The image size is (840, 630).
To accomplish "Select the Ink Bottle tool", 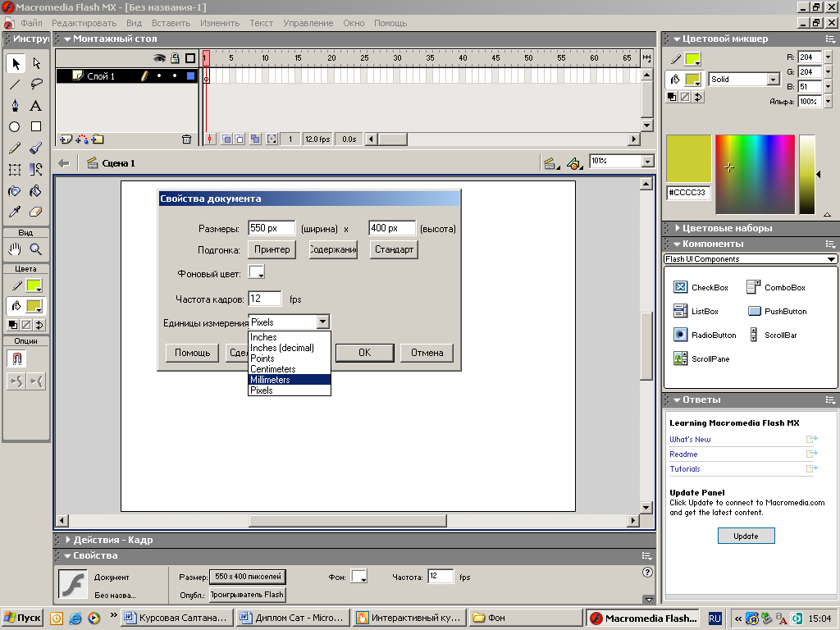I will [15, 191].
